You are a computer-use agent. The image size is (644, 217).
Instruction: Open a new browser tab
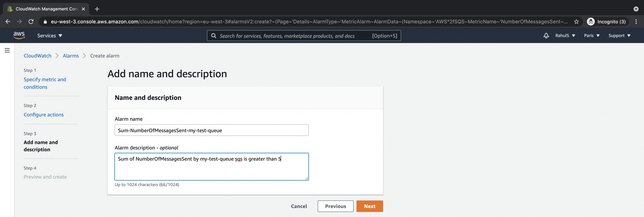click(x=97, y=9)
